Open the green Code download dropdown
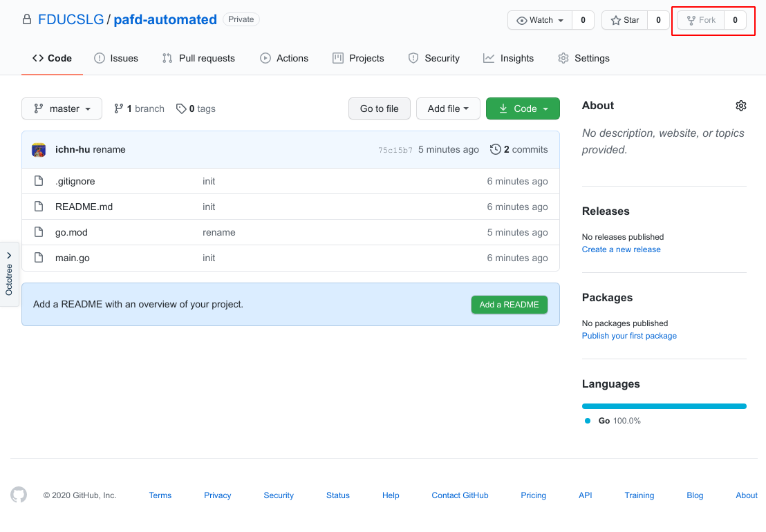 point(523,108)
